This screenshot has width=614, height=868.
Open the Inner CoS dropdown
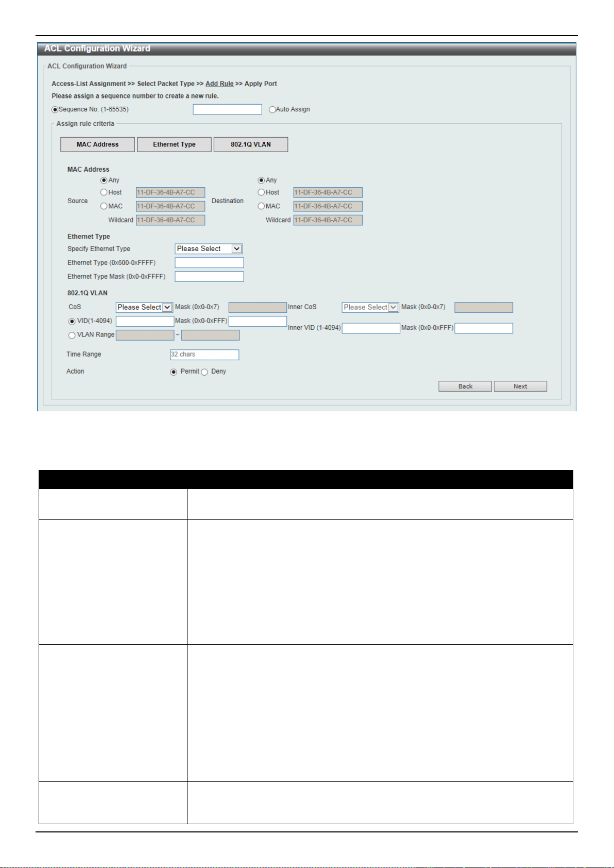[370, 307]
